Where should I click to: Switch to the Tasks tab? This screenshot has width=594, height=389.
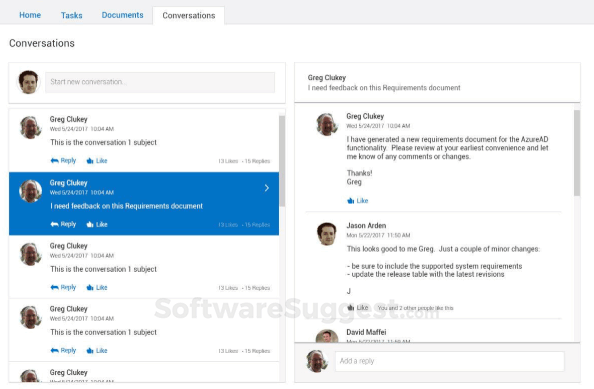[x=72, y=15]
